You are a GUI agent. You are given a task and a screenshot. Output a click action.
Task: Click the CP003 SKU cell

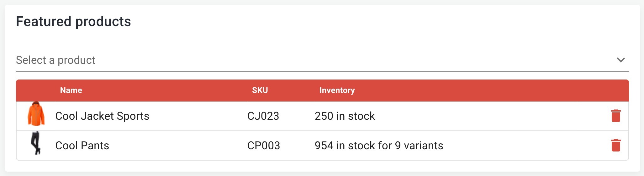pos(263,146)
